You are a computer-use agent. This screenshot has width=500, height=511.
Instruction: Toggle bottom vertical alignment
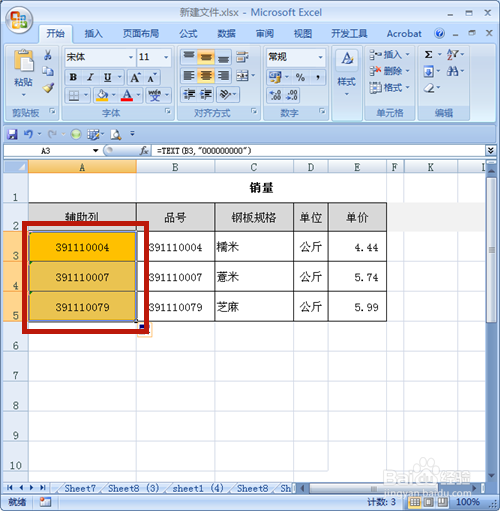click(223, 57)
